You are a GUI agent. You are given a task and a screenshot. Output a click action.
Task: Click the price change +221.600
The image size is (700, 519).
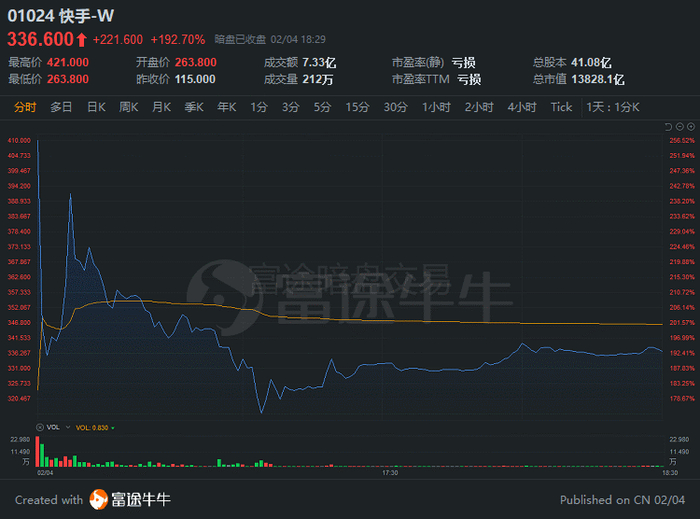(118, 40)
